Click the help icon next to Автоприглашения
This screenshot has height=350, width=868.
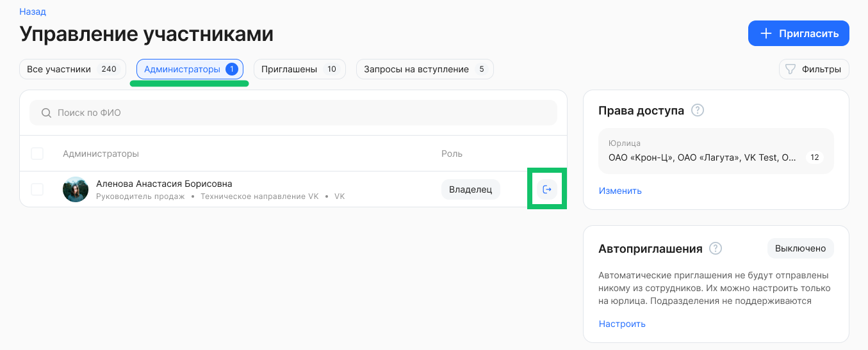pos(716,248)
